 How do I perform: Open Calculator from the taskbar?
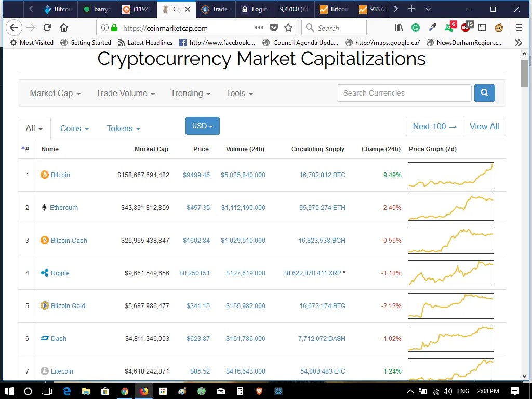click(x=240, y=391)
